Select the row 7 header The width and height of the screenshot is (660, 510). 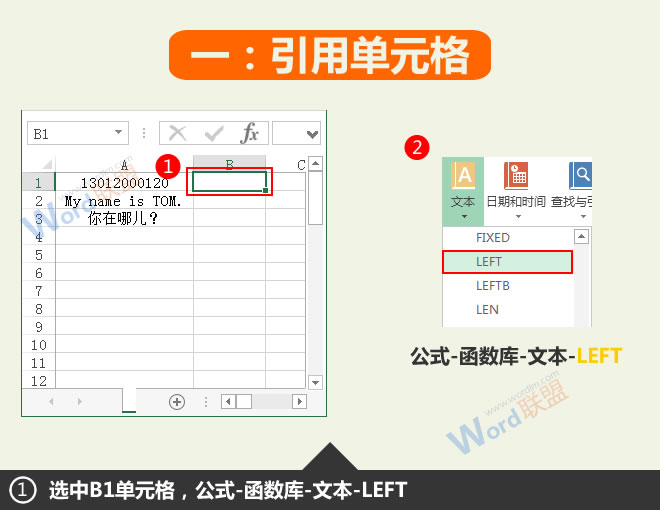38,290
